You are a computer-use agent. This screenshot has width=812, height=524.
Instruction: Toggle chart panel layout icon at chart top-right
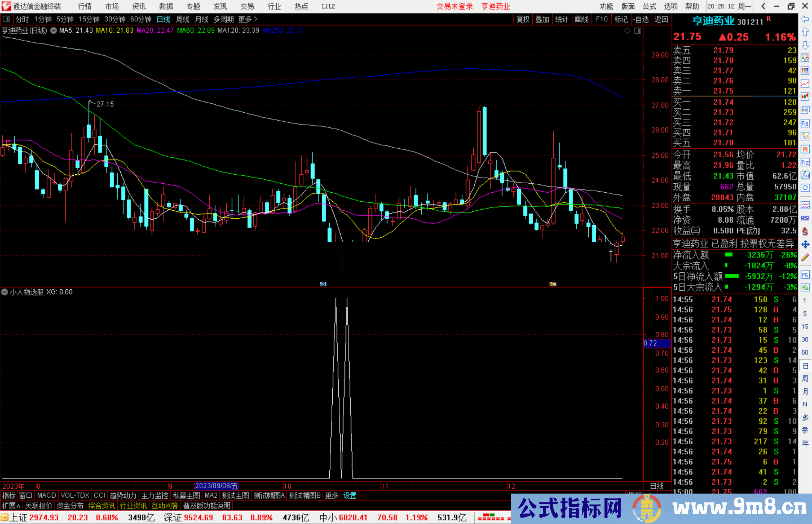(638, 31)
